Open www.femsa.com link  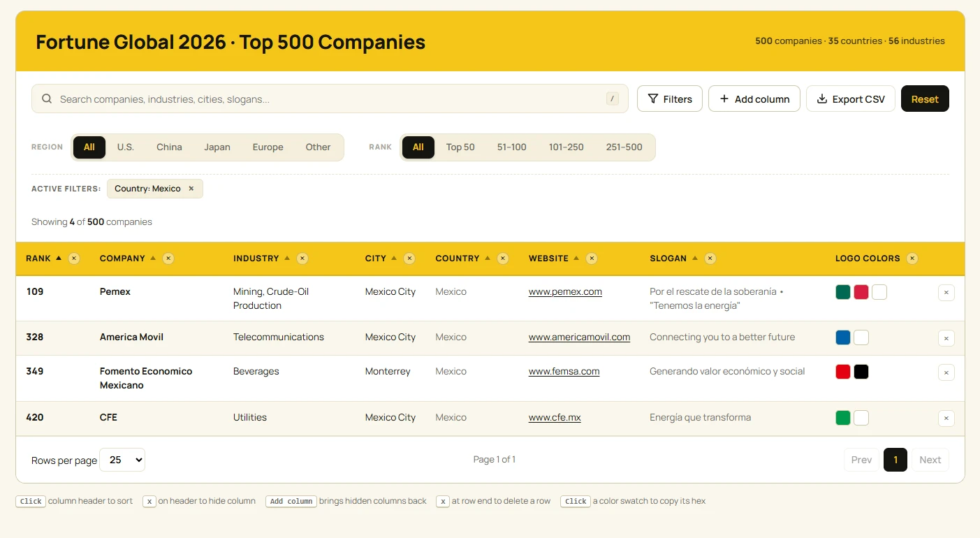[564, 371]
